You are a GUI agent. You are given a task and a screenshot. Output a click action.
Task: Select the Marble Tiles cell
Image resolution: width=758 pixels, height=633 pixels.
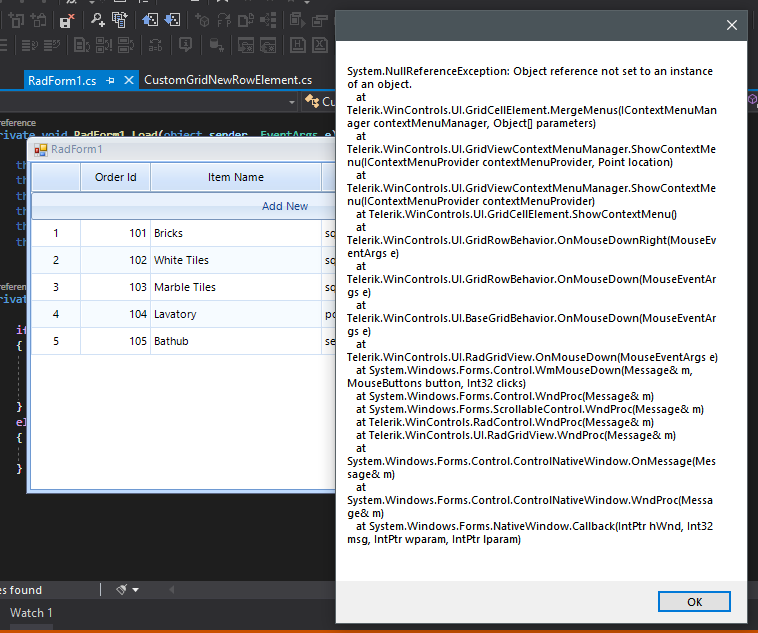tap(236, 287)
